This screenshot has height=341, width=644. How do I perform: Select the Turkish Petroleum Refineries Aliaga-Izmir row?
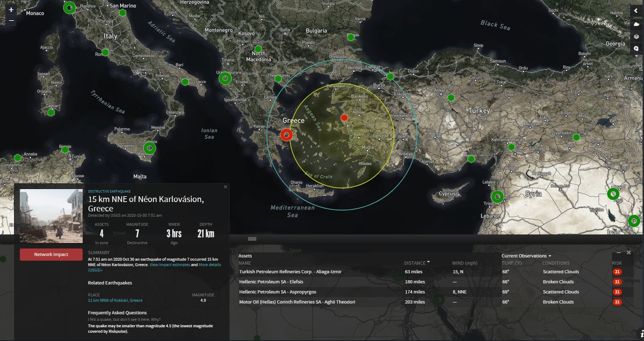tap(290, 272)
